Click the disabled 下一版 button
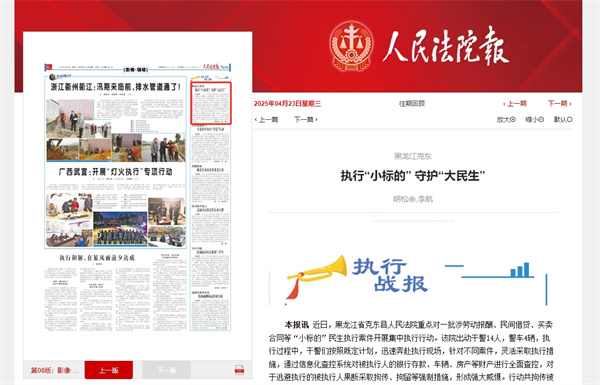 [x=166, y=370]
